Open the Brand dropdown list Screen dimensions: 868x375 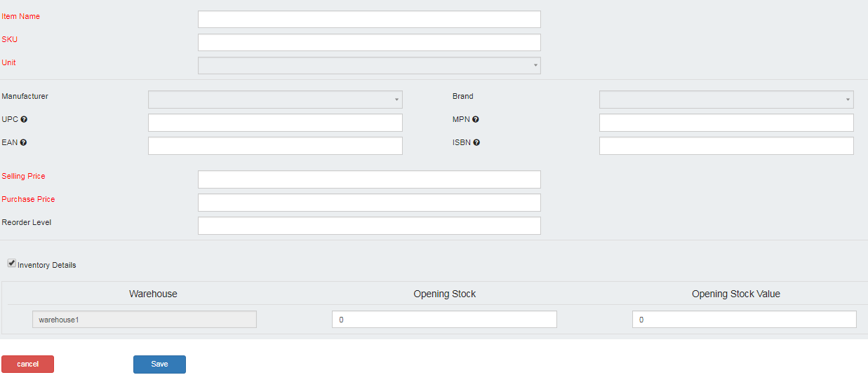[x=726, y=100]
